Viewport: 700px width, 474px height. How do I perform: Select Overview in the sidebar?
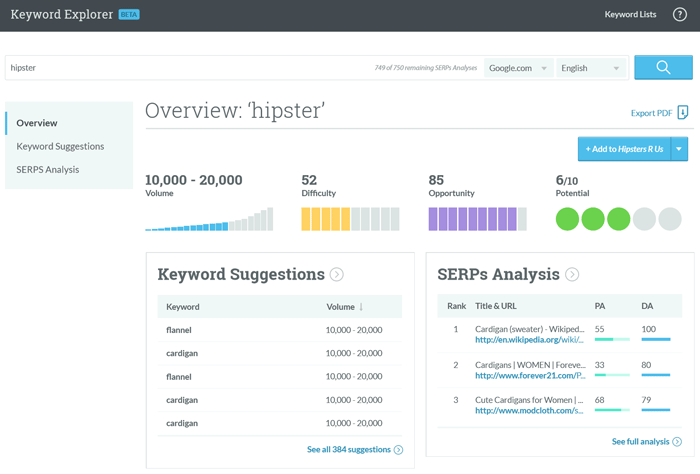coord(37,123)
